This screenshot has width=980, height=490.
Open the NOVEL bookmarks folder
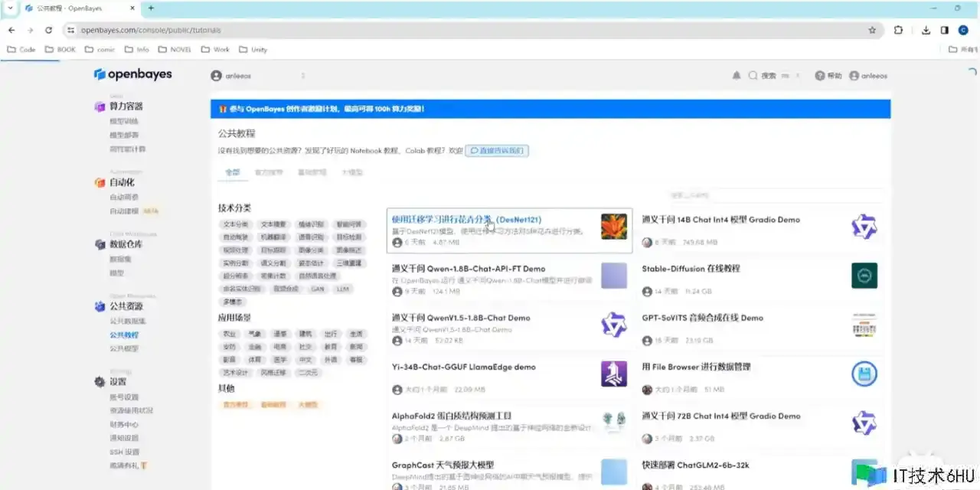tap(175, 49)
